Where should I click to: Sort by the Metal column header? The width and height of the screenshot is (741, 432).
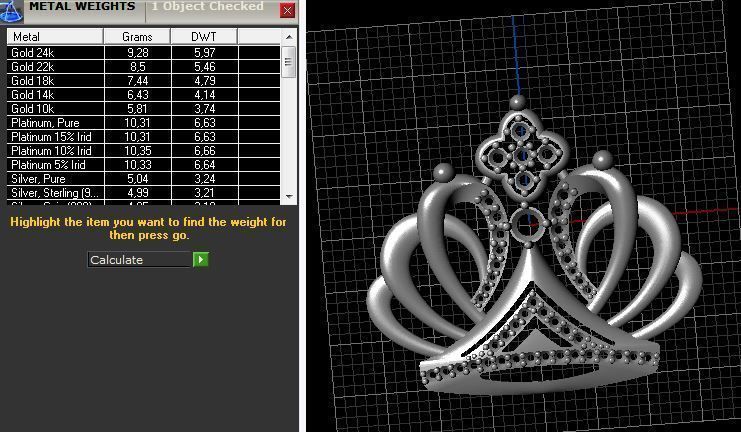coord(55,36)
